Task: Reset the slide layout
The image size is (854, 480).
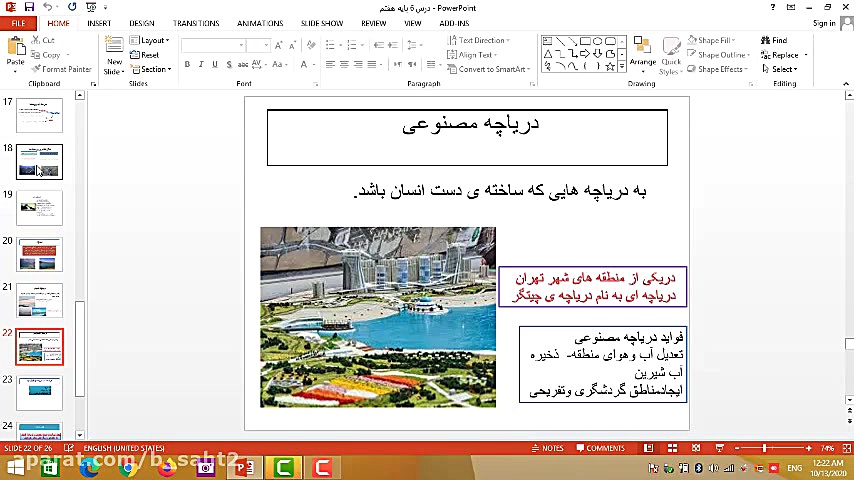Action: 145,55
